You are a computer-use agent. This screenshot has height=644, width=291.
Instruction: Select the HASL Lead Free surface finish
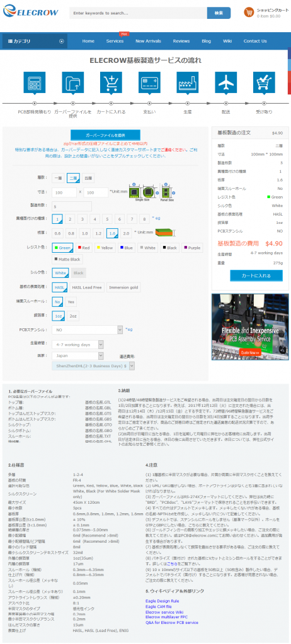coord(87,287)
